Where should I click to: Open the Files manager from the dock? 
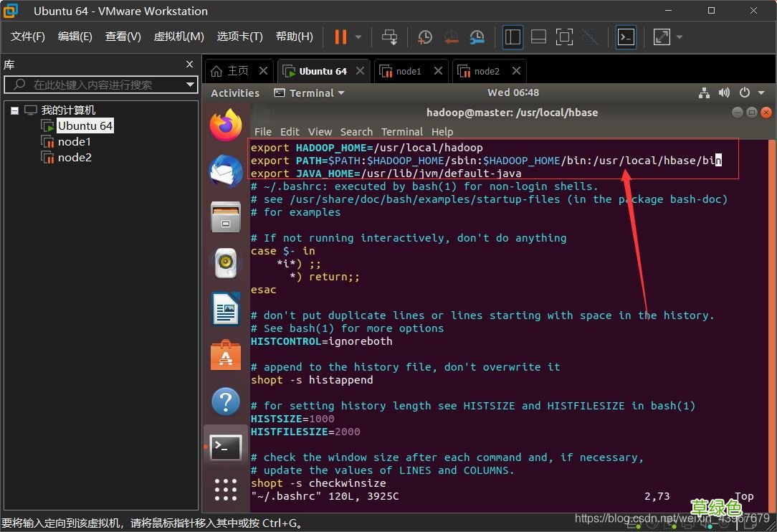tap(225, 217)
